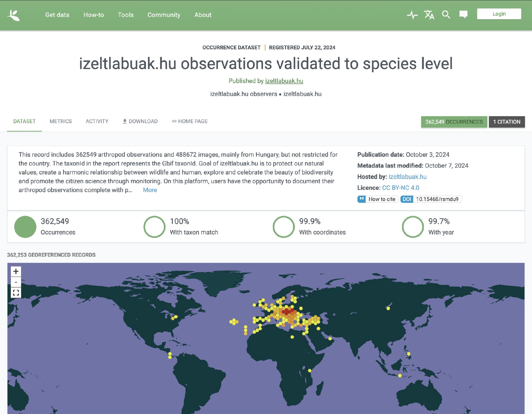Open the language selector icon

429,15
